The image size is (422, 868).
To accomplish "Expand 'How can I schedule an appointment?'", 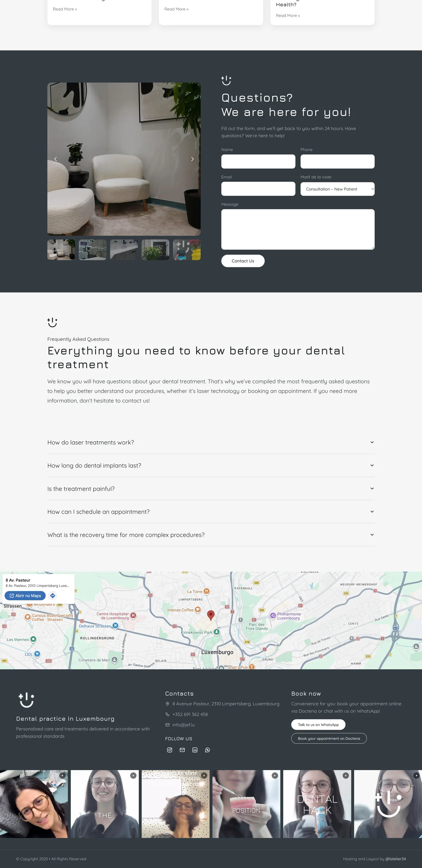I will 211,511.
